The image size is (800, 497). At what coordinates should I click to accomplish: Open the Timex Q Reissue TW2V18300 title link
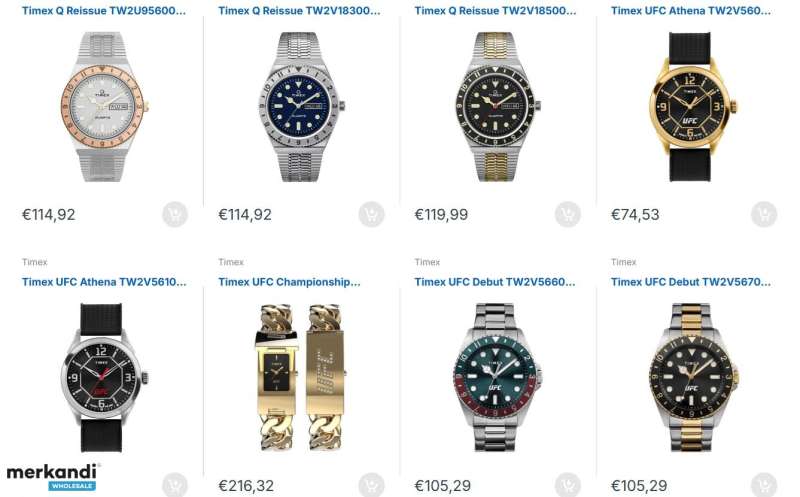click(x=299, y=11)
